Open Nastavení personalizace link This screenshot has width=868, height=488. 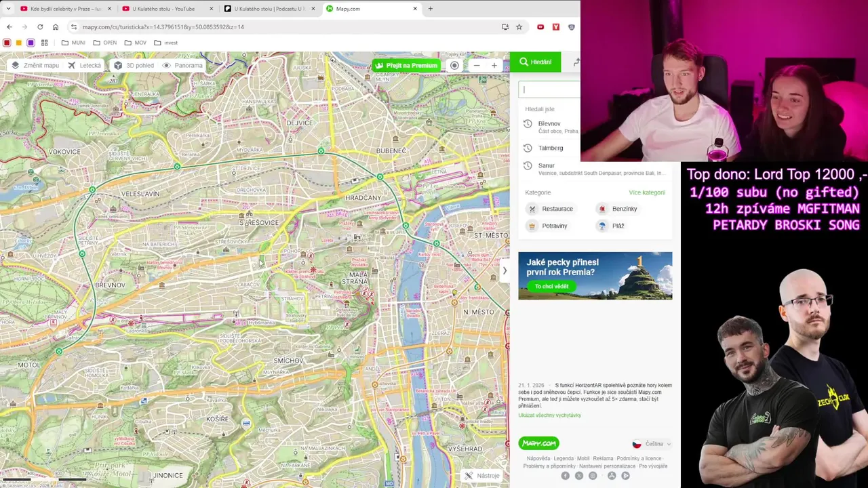point(607,466)
